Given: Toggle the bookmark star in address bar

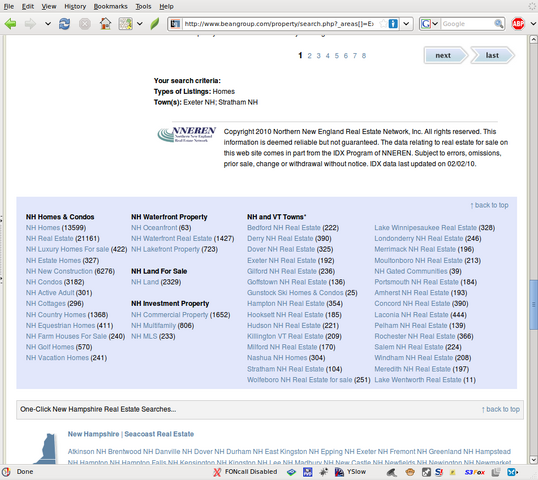Looking at the screenshot, I should tap(383, 24).
